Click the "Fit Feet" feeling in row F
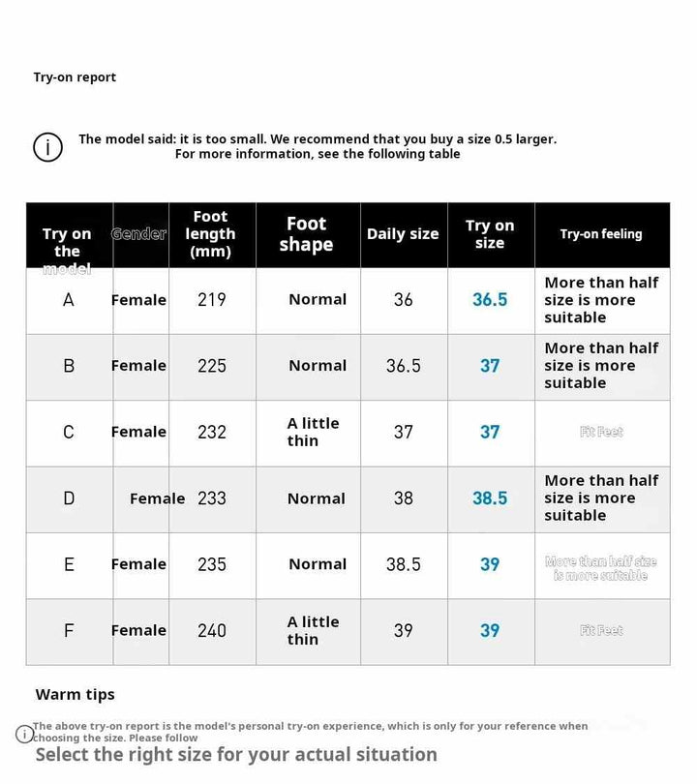697x784 pixels. (601, 631)
